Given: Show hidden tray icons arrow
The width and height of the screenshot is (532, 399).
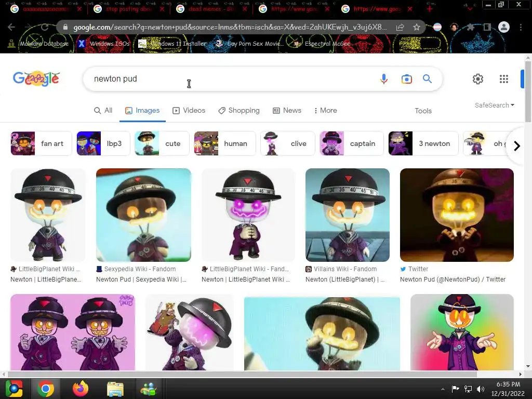Looking at the screenshot, I should 443,389.
